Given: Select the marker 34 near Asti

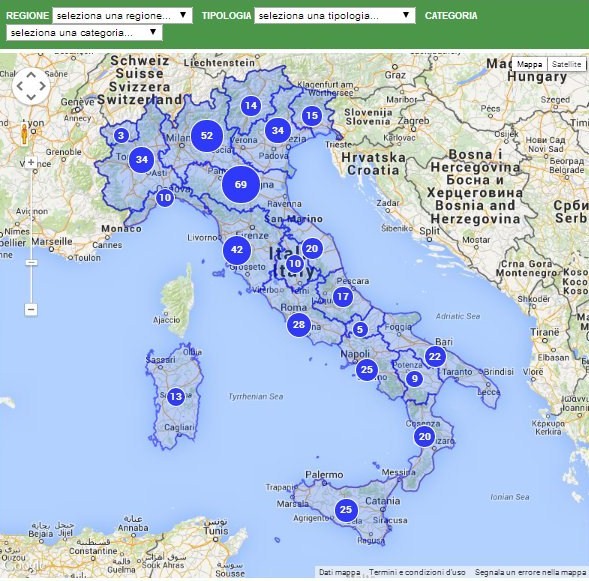Looking at the screenshot, I should point(142,160).
